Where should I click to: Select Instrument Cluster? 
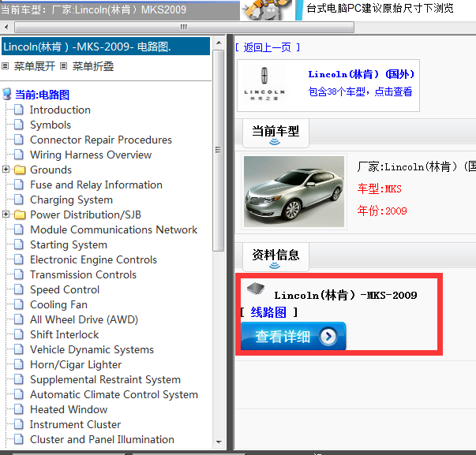click(75, 424)
